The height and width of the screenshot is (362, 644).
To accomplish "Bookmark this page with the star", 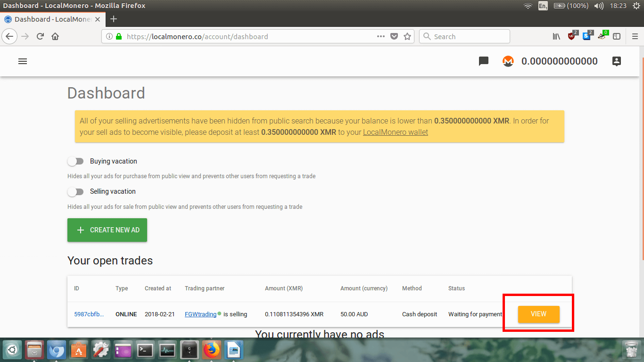I will click(x=407, y=36).
